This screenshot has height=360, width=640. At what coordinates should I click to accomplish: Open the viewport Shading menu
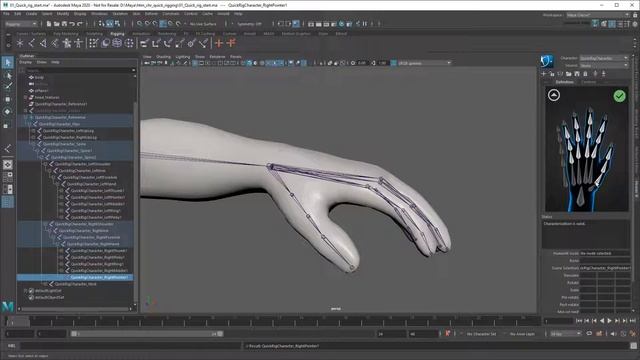(164, 57)
